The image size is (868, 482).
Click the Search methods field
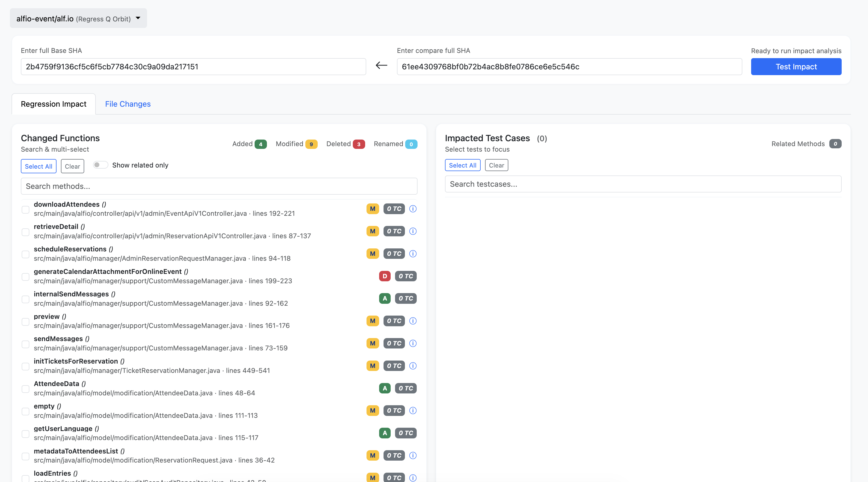click(x=219, y=186)
